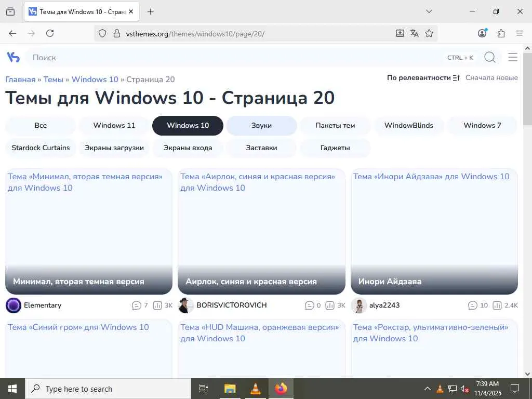This screenshot has height=399, width=532.
Task: Click the alya2243 author avatar
Action: tap(359, 305)
